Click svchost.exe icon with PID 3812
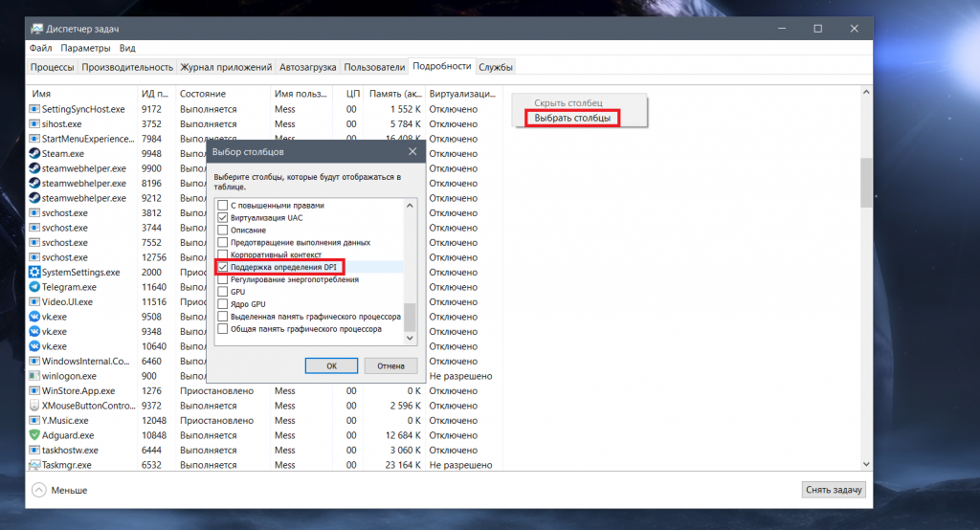Viewport: 980px width, 530px height. pos(34,212)
